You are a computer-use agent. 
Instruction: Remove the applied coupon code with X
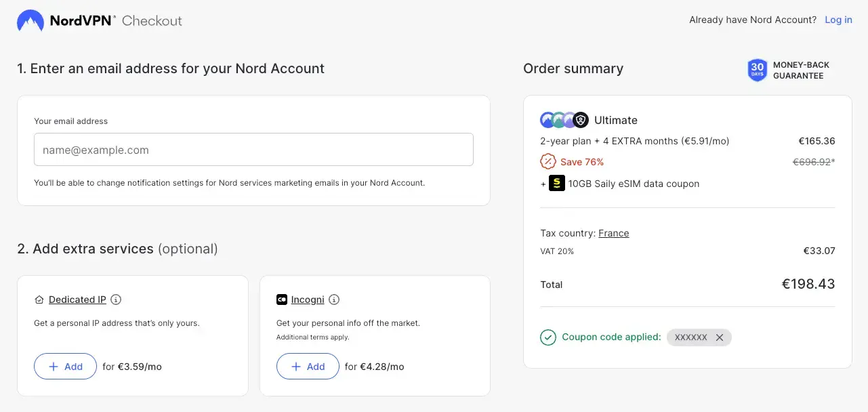click(720, 337)
